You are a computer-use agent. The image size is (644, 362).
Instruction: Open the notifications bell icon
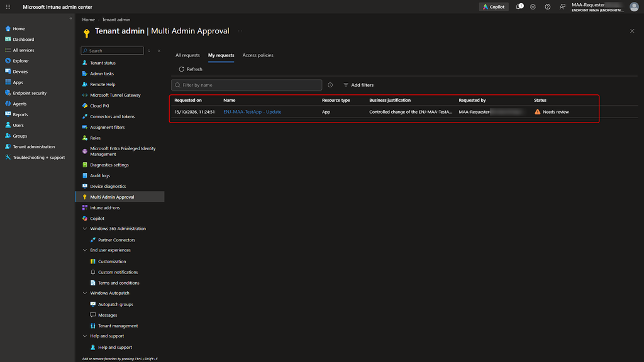click(519, 6)
